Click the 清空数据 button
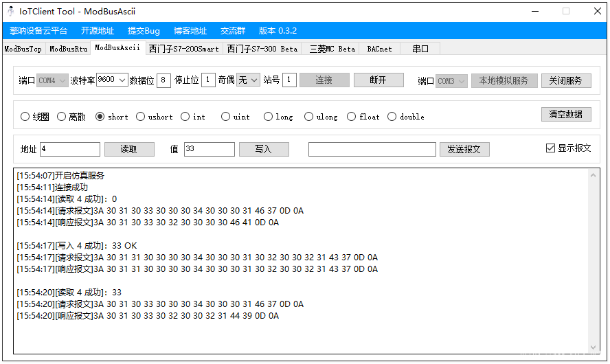Image resolution: width=610 pixels, height=364 pixels. click(566, 114)
